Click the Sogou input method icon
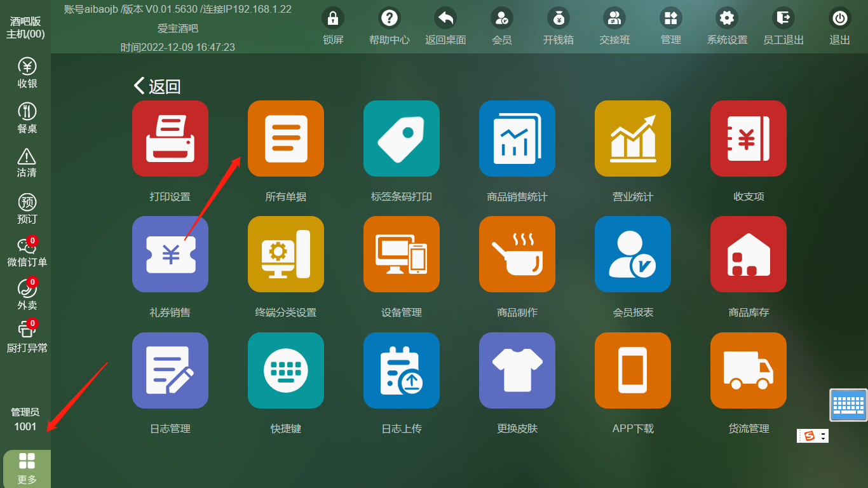Screen dimensions: 868x488 point(810,436)
